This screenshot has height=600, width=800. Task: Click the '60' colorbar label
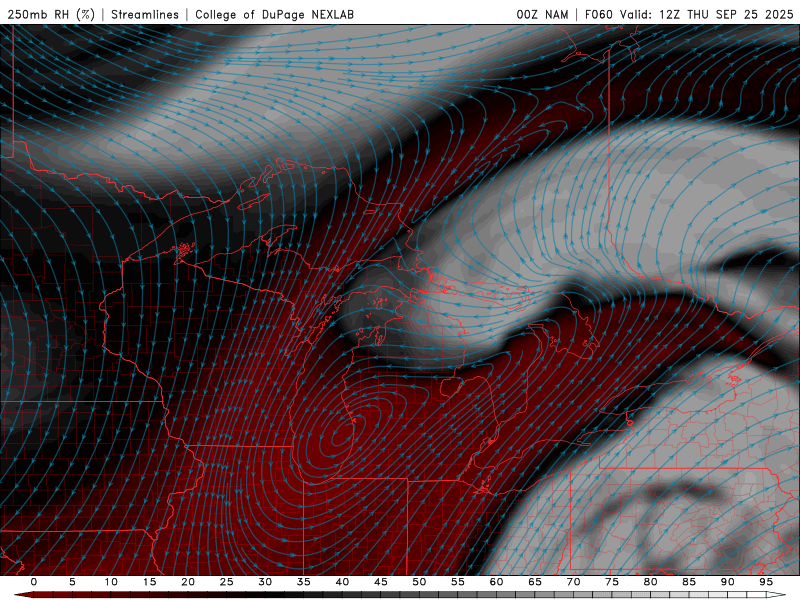coord(496,582)
